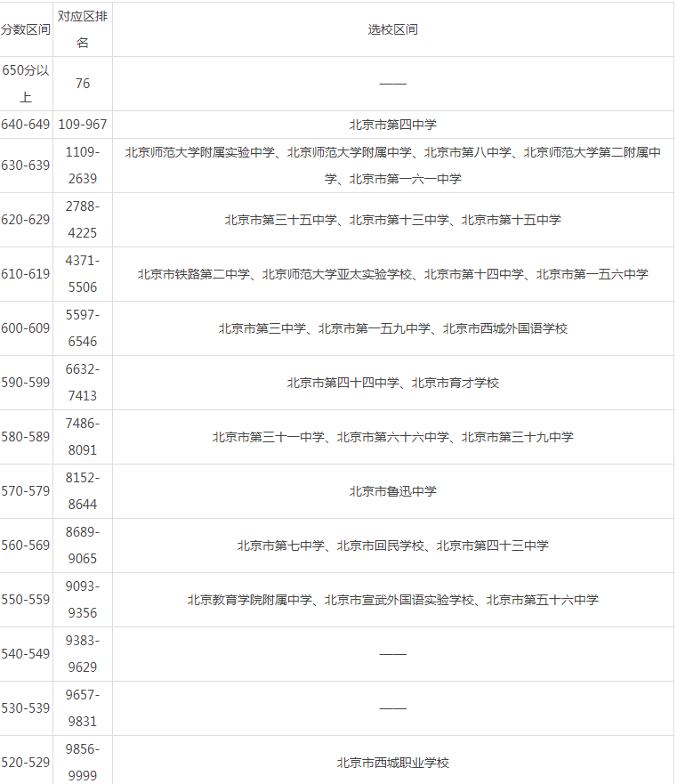Click the cell starting 北京师范大学附属实验中学
Screen dimensions: 677x784
click(393, 166)
